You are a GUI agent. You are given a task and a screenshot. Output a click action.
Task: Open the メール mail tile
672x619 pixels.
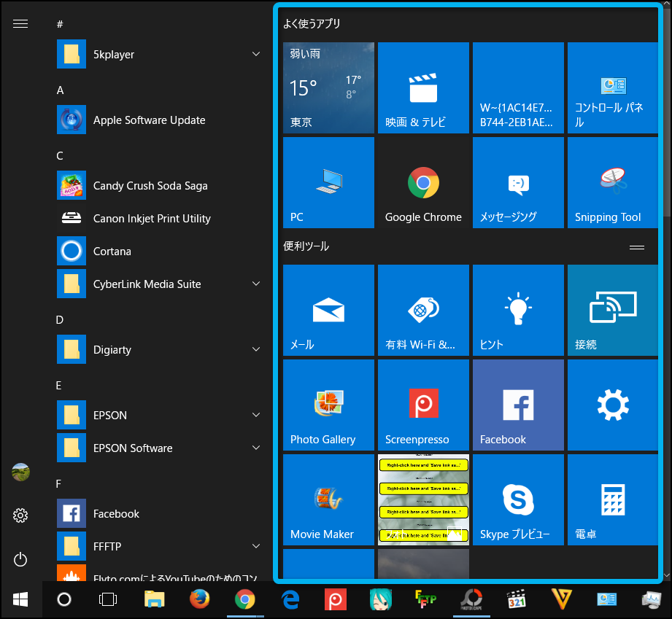tap(328, 310)
